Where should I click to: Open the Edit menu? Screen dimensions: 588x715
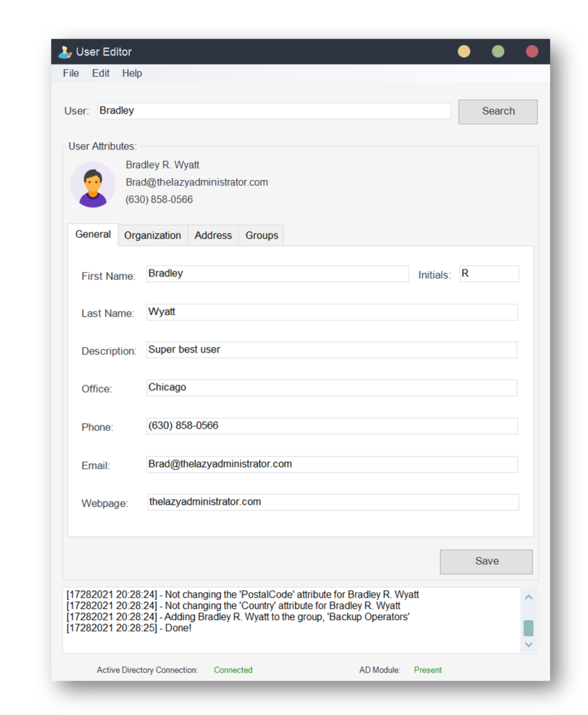pyautogui.click(x=101, y=73)
